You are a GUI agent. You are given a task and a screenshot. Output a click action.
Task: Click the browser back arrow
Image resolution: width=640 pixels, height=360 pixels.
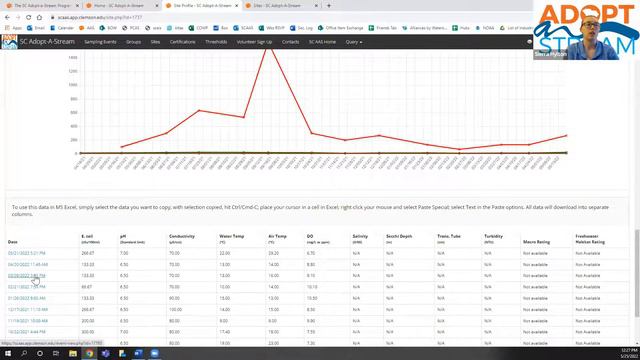pyautogui.click(x=7, y=18)
